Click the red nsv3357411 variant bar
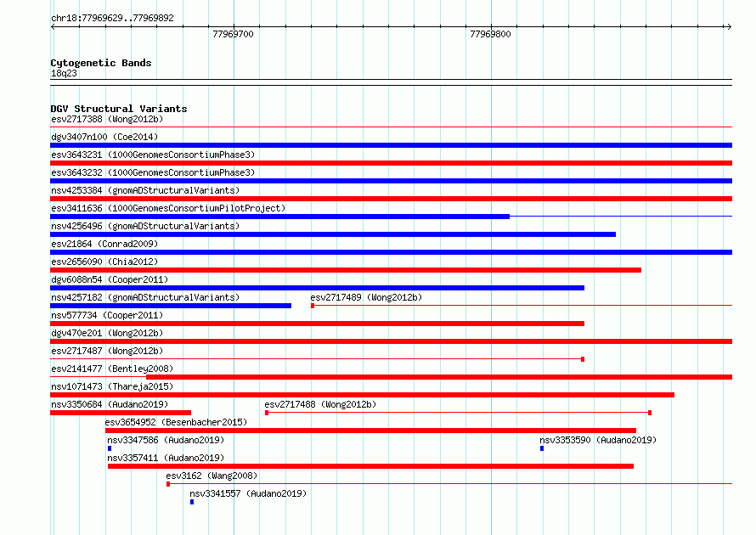 370,466
